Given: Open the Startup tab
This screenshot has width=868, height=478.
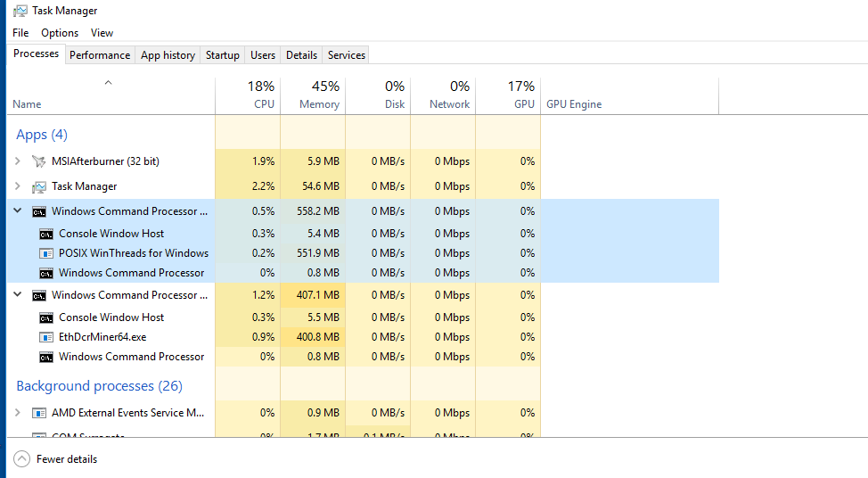Looking at the screenshot, I should [x=223, y=54].
